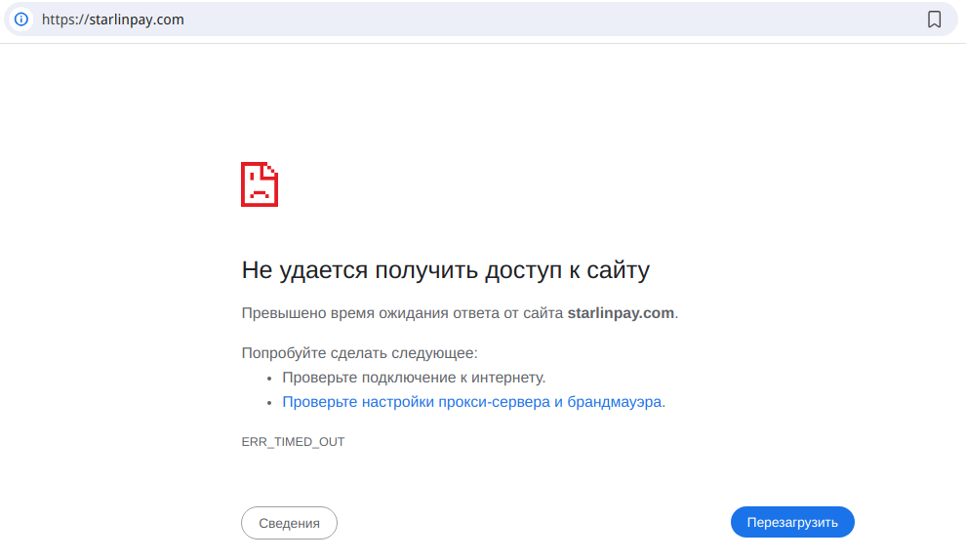966x560 pixels.
Task: Click the Сведения details button
Action: coord(289,523)
